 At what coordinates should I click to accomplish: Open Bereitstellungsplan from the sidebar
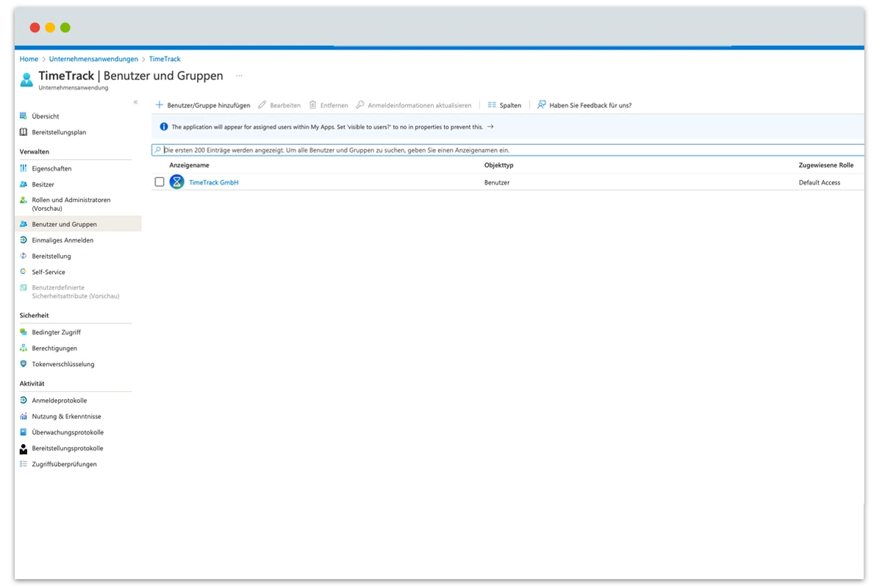(59, 132)
